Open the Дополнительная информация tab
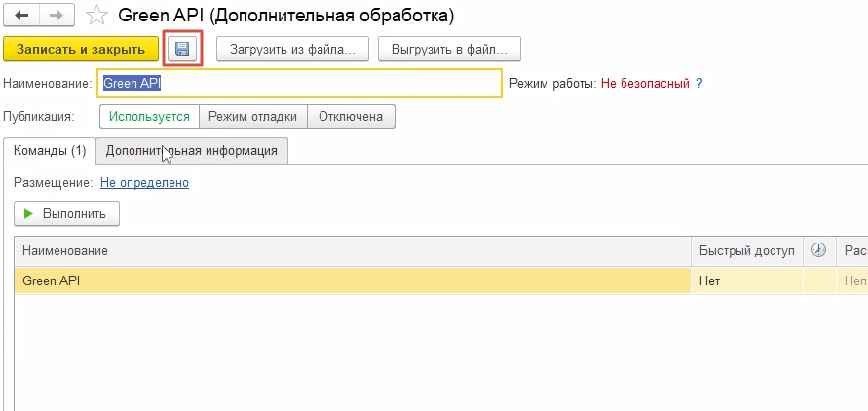Image resolution: width=868 pixels, height=411 pixels. [192, 151]
